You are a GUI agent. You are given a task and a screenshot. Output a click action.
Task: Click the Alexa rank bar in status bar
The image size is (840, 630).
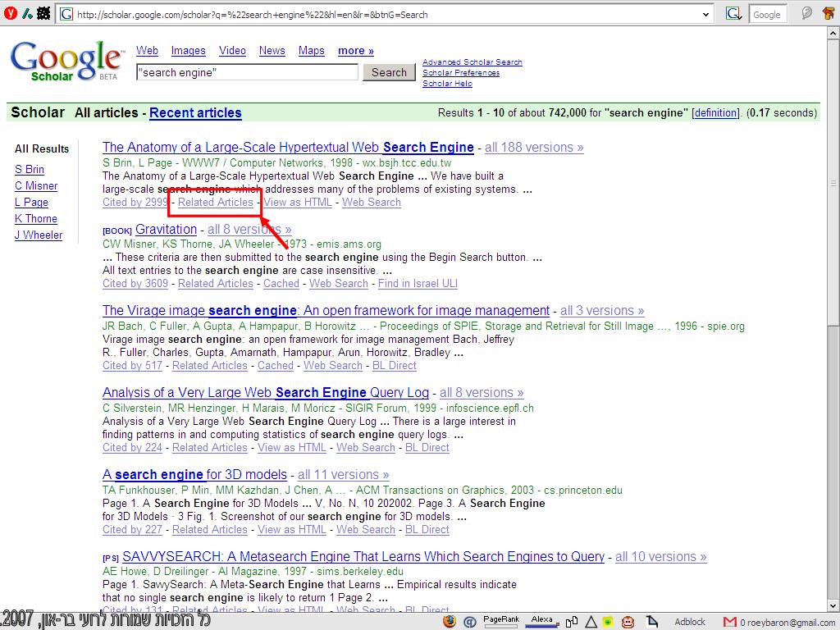pos(541,621)
